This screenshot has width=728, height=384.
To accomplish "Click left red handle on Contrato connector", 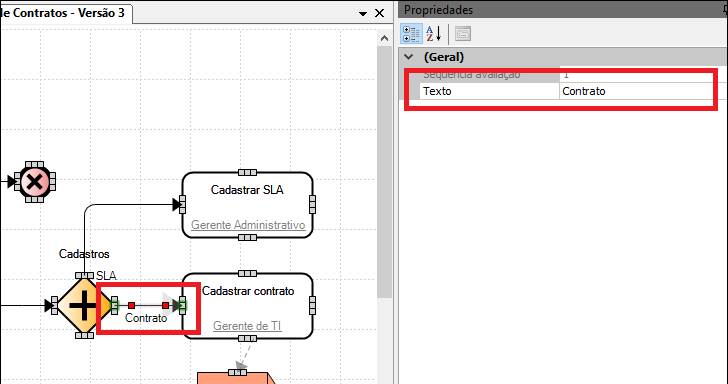I will pos(131,306).
